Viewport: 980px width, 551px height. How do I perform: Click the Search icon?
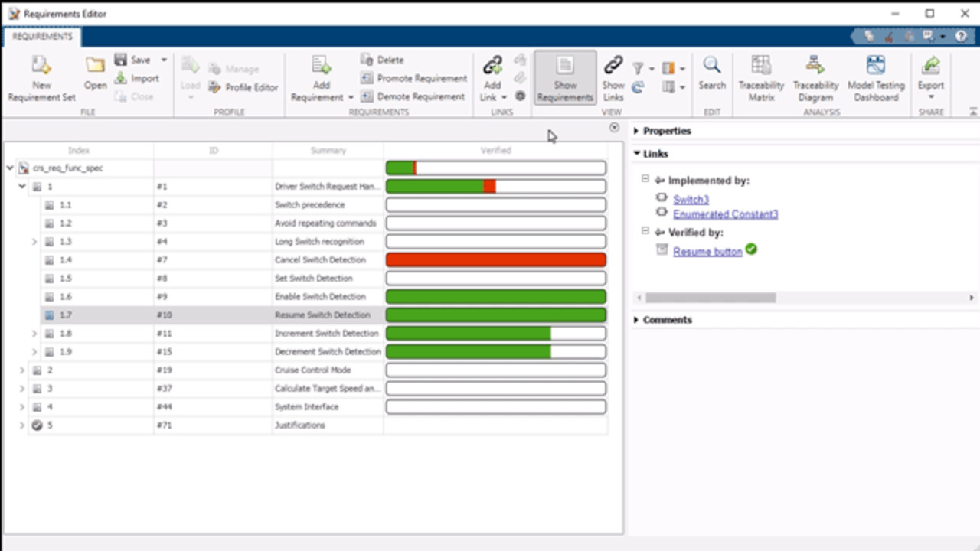coord(711,67)
